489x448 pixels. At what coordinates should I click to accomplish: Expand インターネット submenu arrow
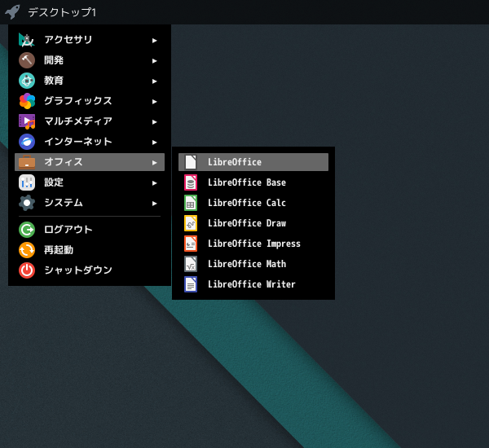click(154, 143)
